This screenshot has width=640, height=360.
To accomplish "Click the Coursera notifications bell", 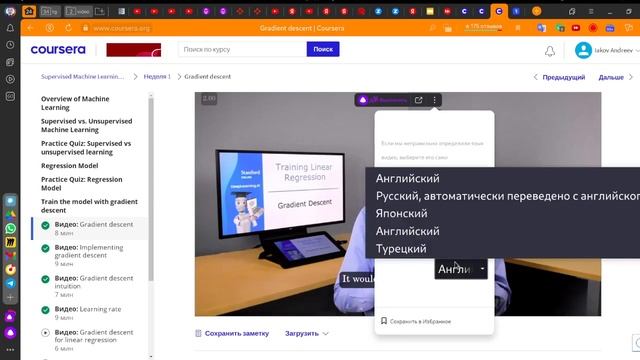I will [550, 51].
